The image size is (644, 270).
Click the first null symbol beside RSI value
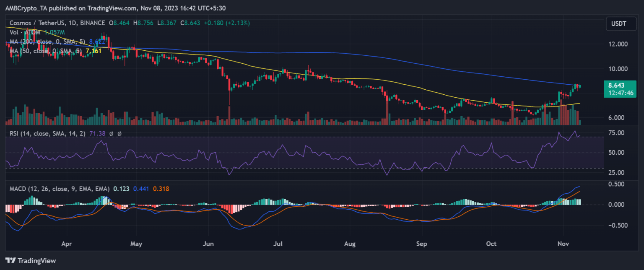click(x=111, y=134)
